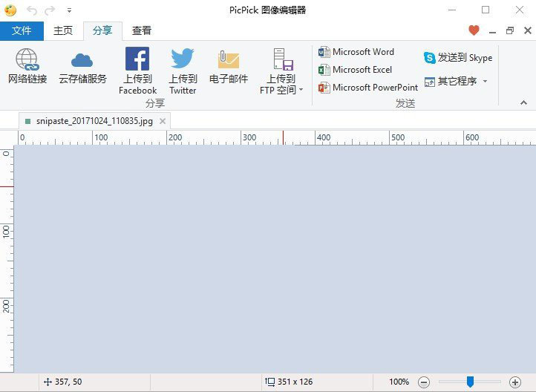Image resolution: width=536 pixels, height=392 pixels.
Task: Click the 网络链接 web link icon
Action: tap(27, 60)
